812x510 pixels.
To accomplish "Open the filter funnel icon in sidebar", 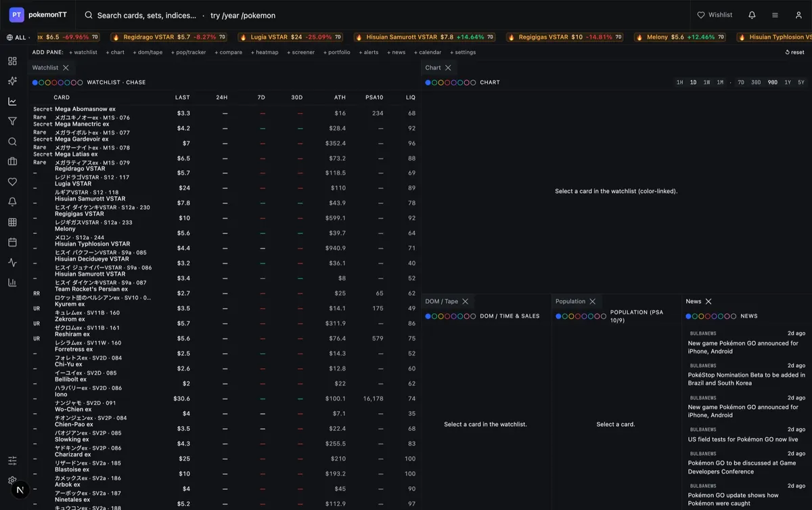I will point(12,121).
